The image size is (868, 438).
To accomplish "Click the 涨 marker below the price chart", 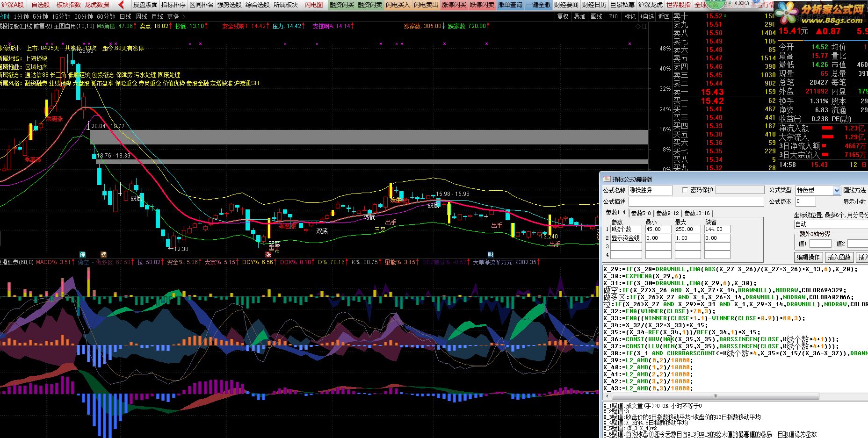I will pyautogui.click(x=268, y=255).
